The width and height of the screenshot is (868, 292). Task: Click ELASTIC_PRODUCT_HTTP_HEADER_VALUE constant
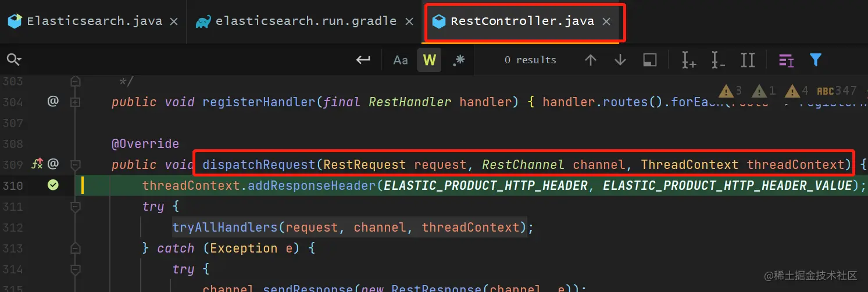pyautogui.click(x=727, y=186)
